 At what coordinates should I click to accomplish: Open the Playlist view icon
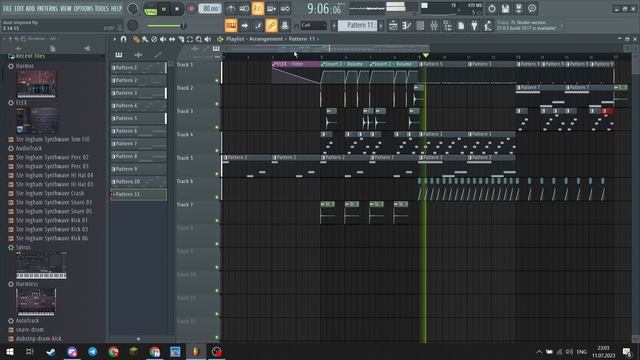pyautogui.click(x=393, y=26)
